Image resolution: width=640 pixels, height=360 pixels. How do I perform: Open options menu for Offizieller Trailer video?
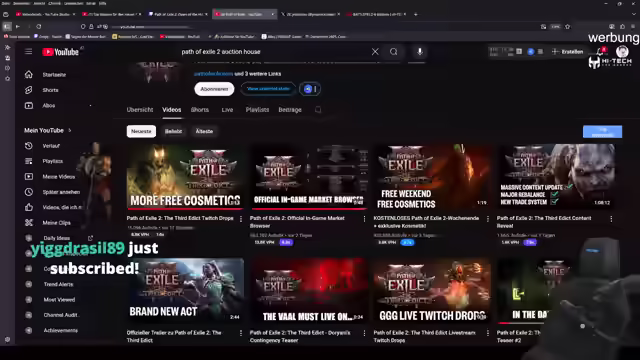[x=241, y=333]
